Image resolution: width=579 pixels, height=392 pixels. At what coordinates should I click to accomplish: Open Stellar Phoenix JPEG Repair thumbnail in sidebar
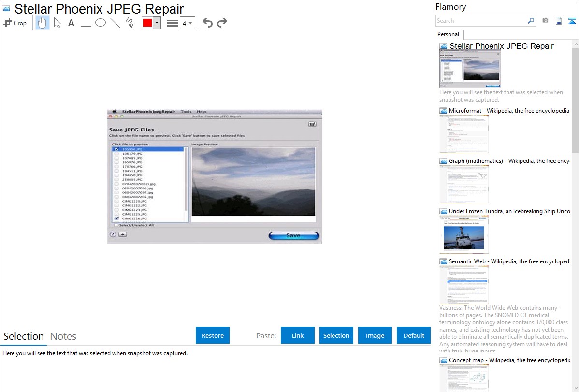(470, 69)
